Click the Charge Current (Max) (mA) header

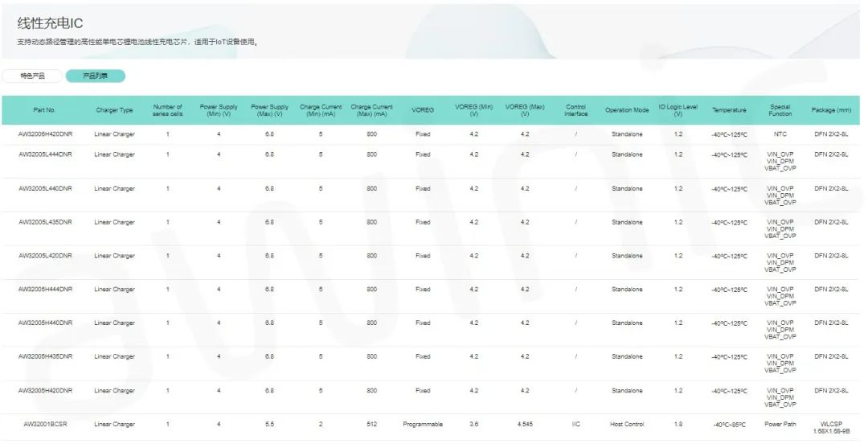pyautogui.click(x=372, y=110)
